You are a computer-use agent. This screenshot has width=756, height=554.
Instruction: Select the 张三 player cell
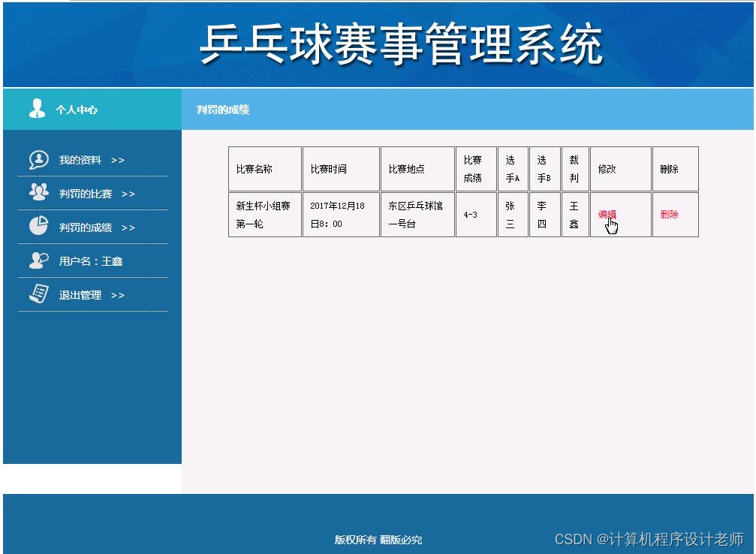pos(513,215)
